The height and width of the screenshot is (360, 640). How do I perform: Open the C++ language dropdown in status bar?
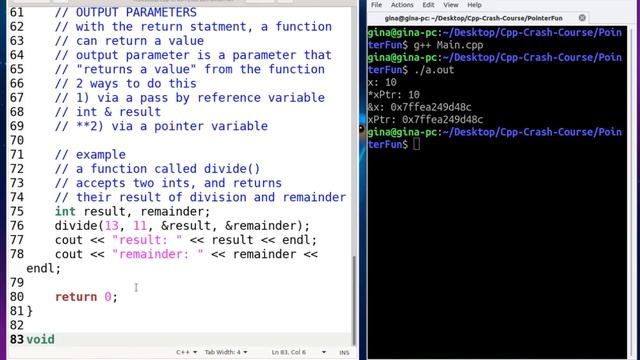[187, 352]
